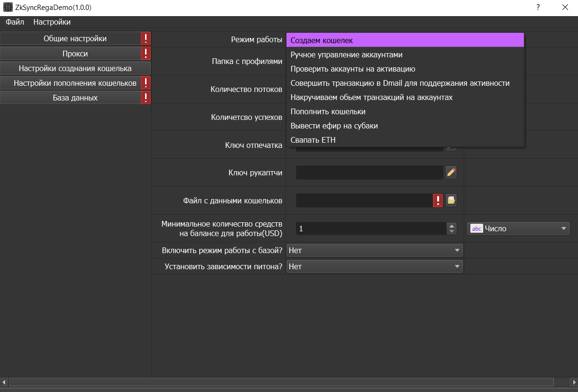Click the horizontal scrollbar thumb

coord(281,382)
